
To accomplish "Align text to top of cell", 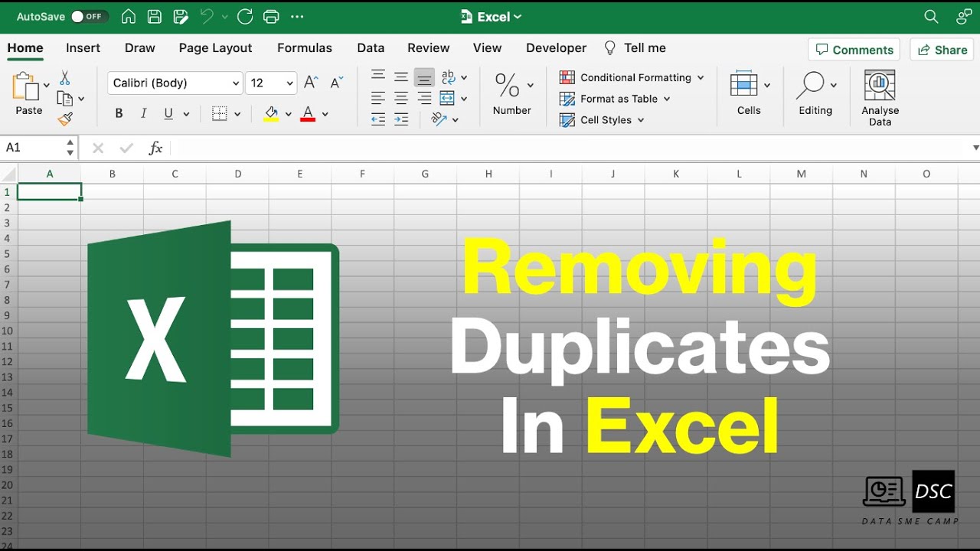I will 377,77.
